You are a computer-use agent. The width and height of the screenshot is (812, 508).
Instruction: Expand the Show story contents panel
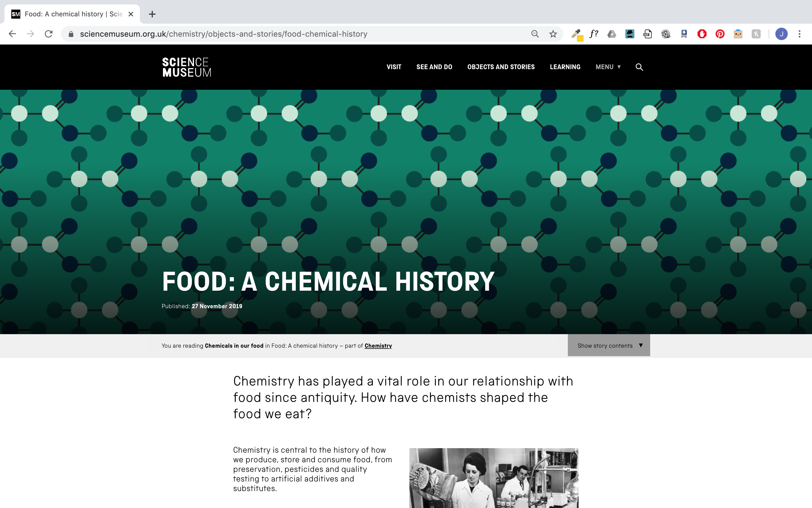pyautogui.click(x=609, y=345)
